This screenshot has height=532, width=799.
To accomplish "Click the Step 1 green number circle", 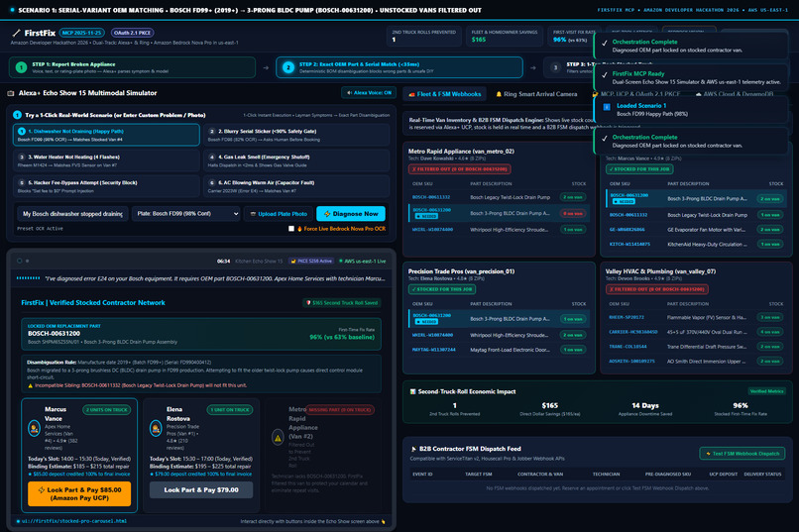I will (x=21, y=67).
